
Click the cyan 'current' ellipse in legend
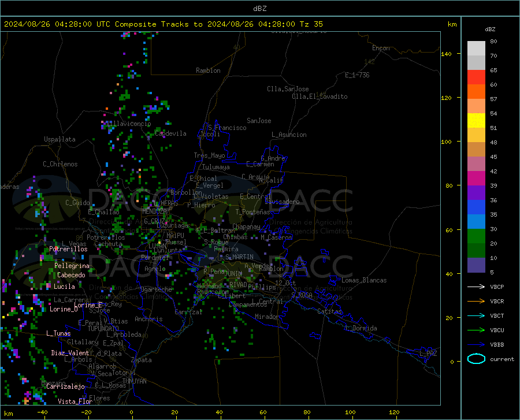pos(476,359)
